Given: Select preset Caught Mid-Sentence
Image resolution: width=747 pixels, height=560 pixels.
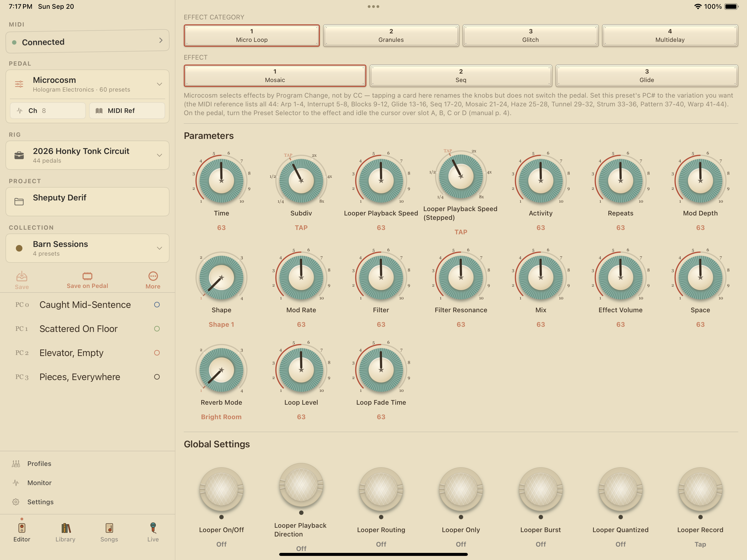Looking at the screenshot, I should pos(87,305).
